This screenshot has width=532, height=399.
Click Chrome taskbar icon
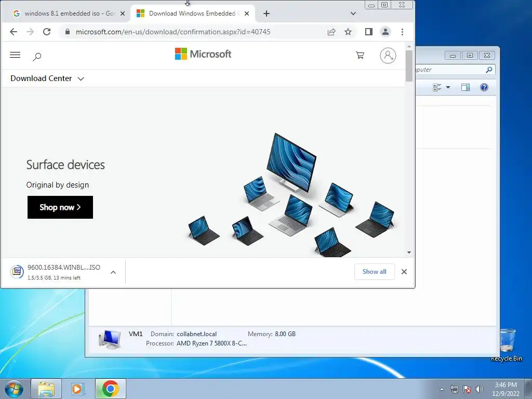pyautogui.click(x=110, y=389)
